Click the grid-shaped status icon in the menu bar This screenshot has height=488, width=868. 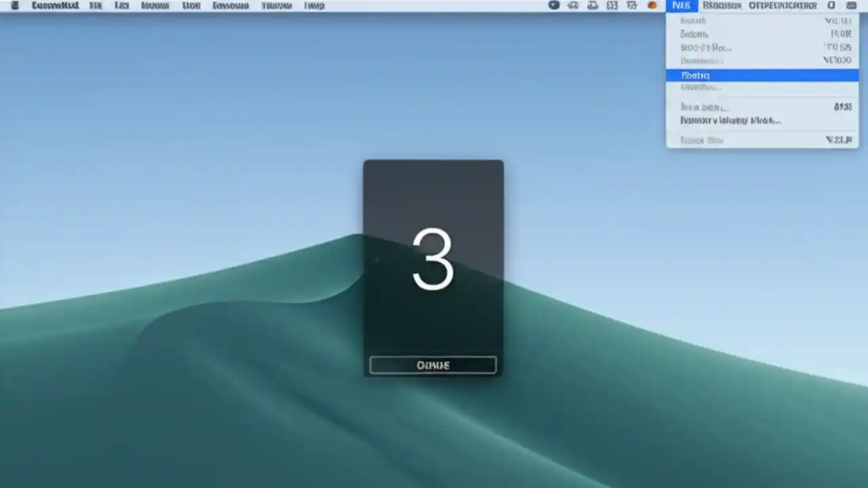(x=612, y=5)
